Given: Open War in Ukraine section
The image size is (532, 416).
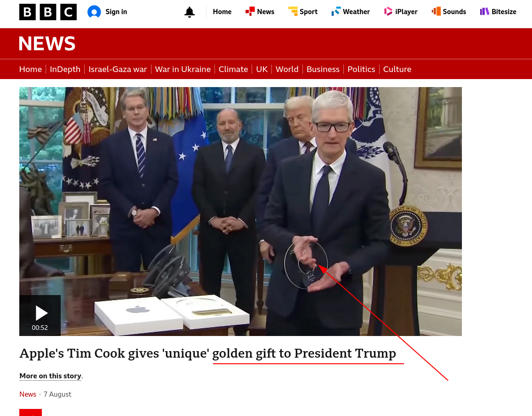Looking at the screenshot, I should [183, 69].
